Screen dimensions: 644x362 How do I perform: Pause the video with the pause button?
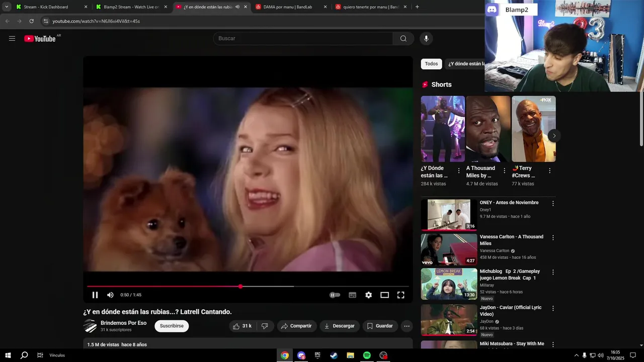pyautogui.click(x=95, y=295)
